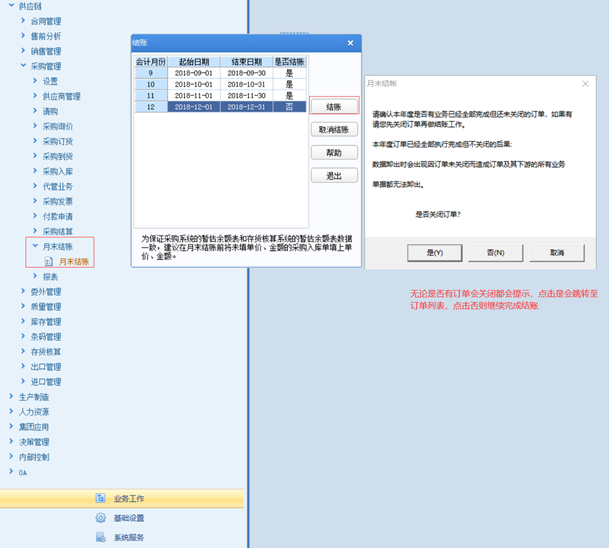Collapse the 采购管理 node

pos(23,66)
